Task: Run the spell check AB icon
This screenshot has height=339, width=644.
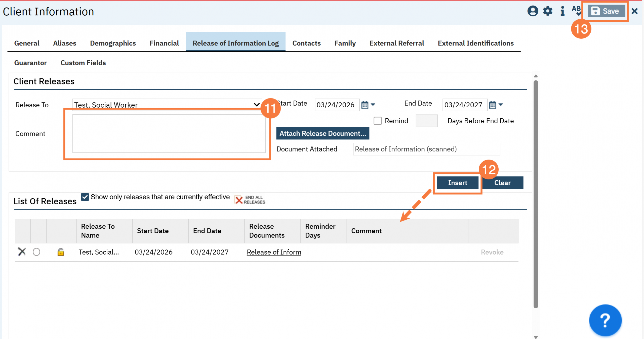Action: point(576,11)
